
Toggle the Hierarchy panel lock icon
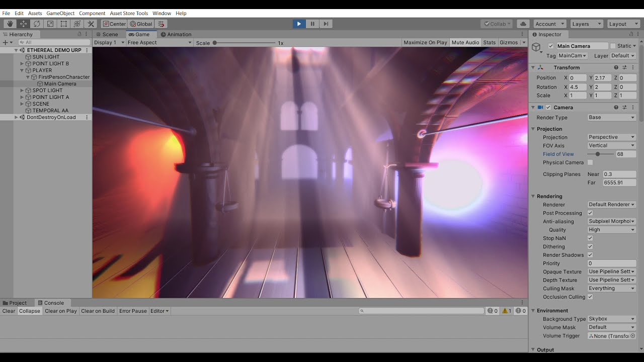pyautogui.click(x=79, y=34)
